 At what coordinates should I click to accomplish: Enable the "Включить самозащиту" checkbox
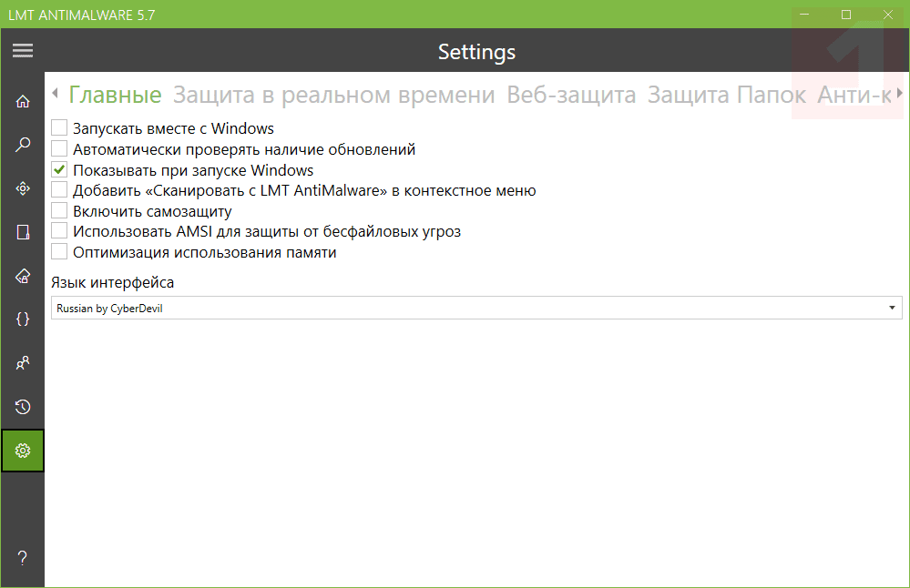tap(59, 211)
